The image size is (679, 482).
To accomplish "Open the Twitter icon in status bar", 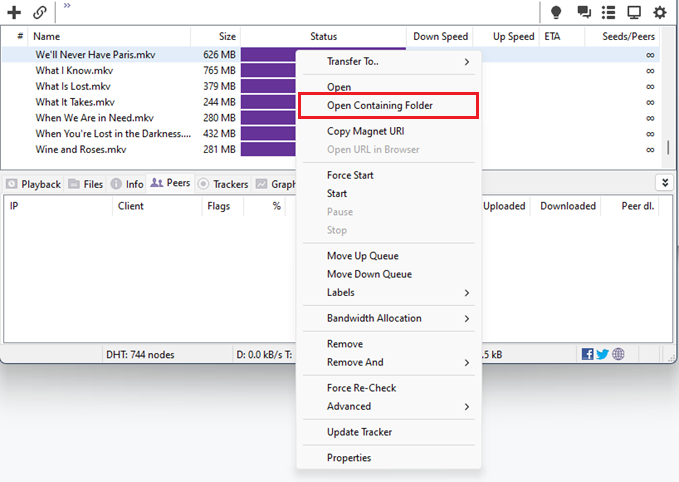I will pos(602,354).
